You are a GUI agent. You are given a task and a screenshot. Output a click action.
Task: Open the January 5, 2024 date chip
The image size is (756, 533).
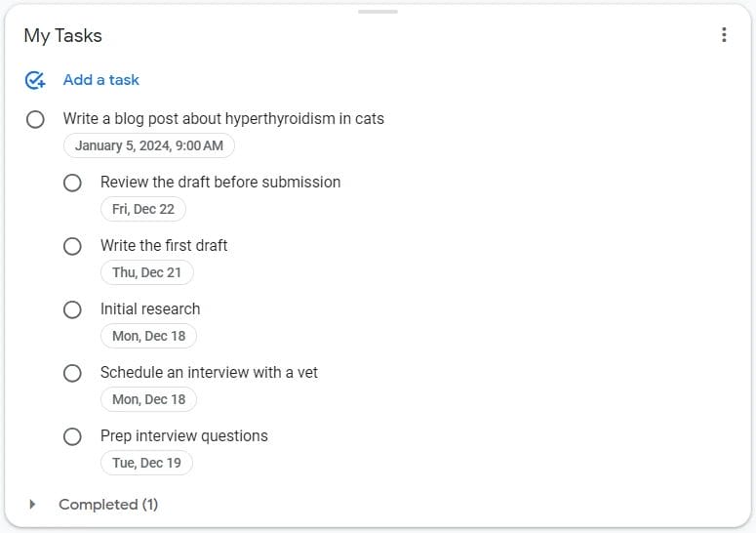coord(149,146)
